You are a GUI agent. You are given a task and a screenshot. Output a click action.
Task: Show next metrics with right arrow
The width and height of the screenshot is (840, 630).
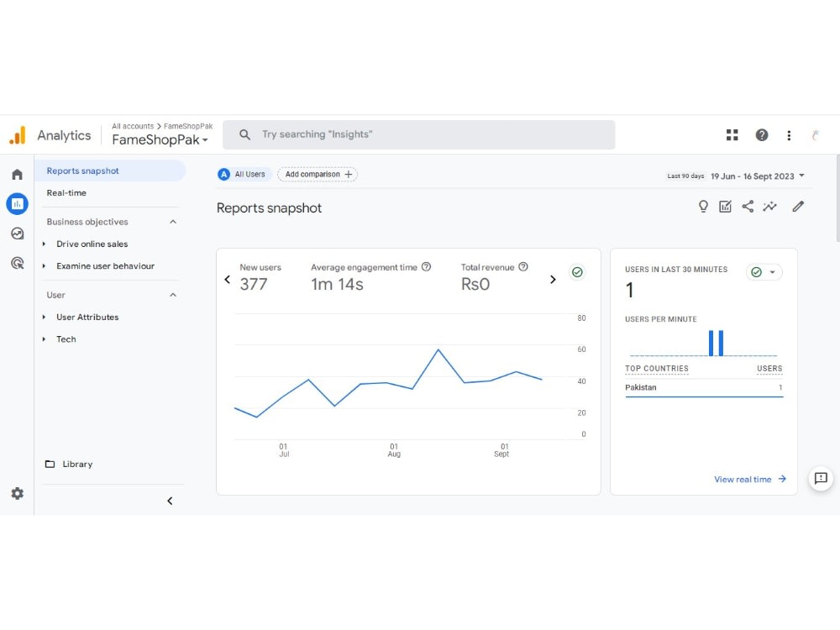553,279
